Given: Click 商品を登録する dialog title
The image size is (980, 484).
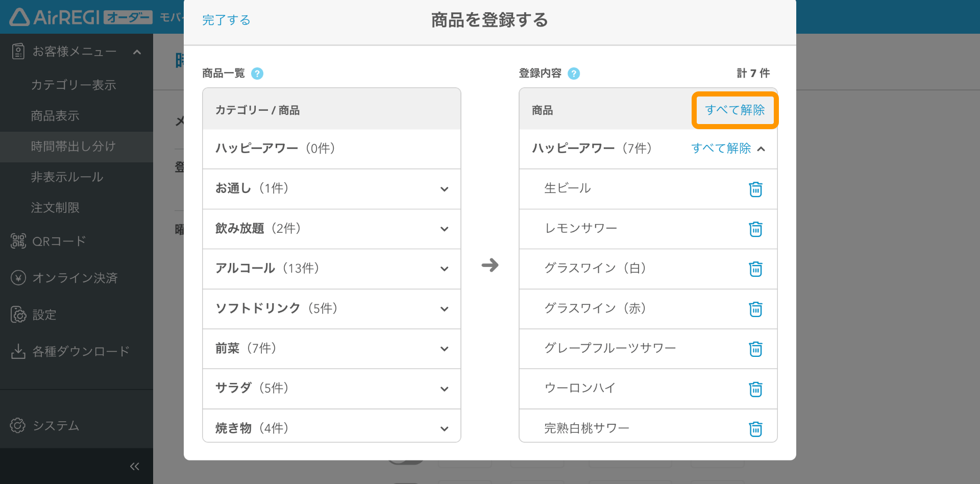Looking at the screenshot, I should pyautogui.click(x=489, y=20).
